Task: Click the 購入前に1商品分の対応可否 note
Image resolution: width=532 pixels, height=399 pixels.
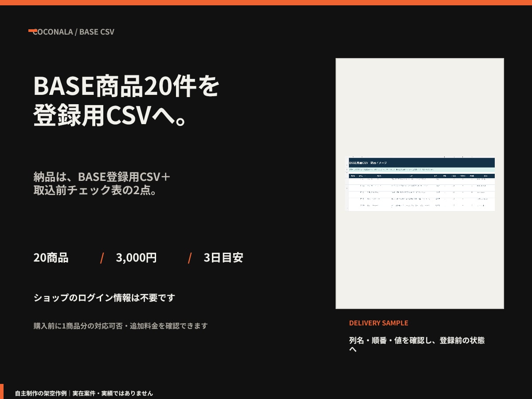Action: [x=78, y=325]
